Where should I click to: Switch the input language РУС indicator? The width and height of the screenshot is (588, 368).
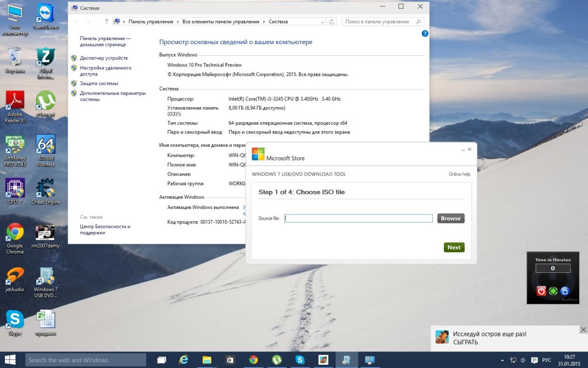tap(547, 360)
